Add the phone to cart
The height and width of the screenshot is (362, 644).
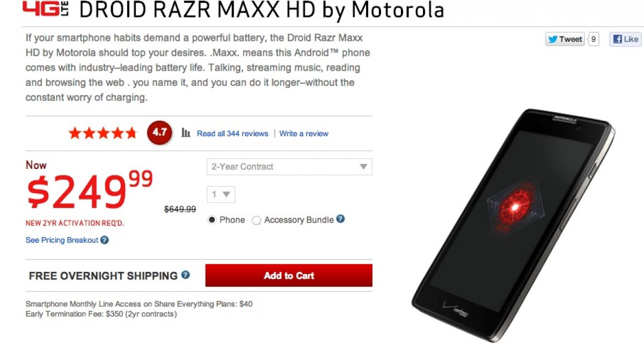point(289,276)
